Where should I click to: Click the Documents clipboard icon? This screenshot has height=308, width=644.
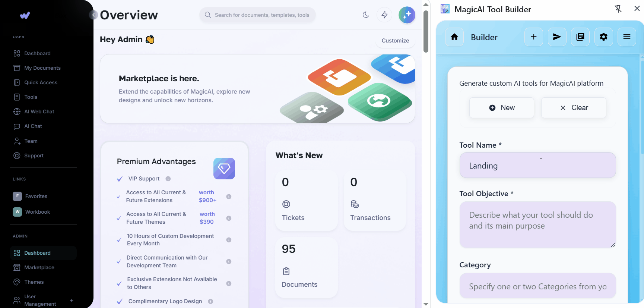click(286, 271)
